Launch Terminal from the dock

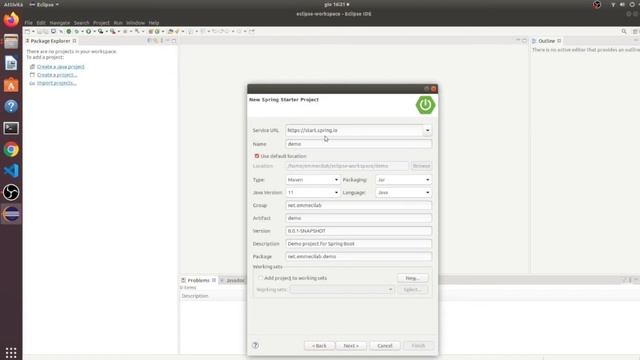coord(11,128)
